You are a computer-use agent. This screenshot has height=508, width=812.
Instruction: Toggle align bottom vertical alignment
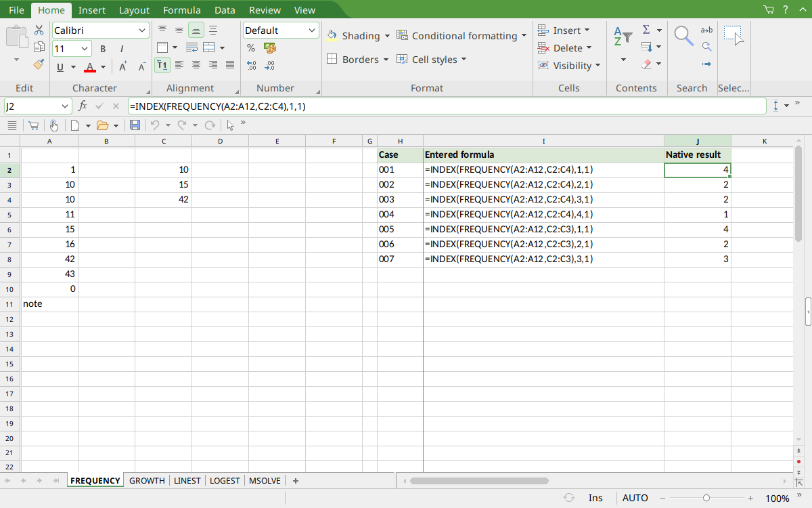click(196, 30)
